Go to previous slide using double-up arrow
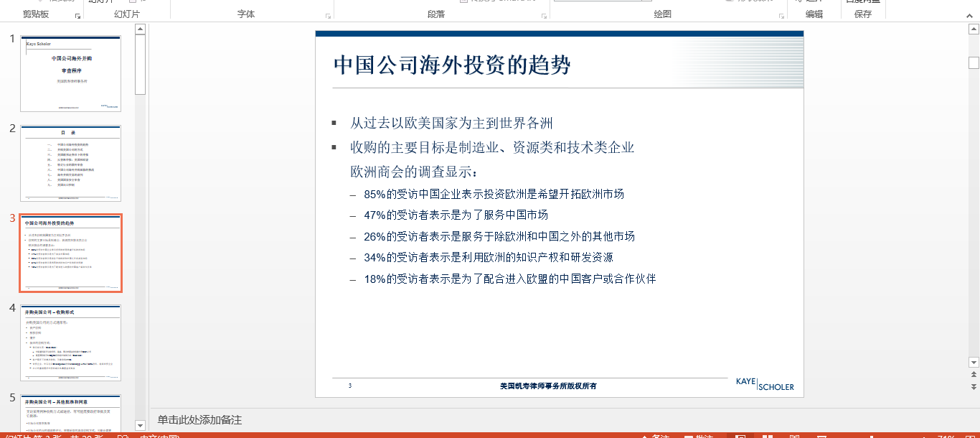 [x=974, y=375]
